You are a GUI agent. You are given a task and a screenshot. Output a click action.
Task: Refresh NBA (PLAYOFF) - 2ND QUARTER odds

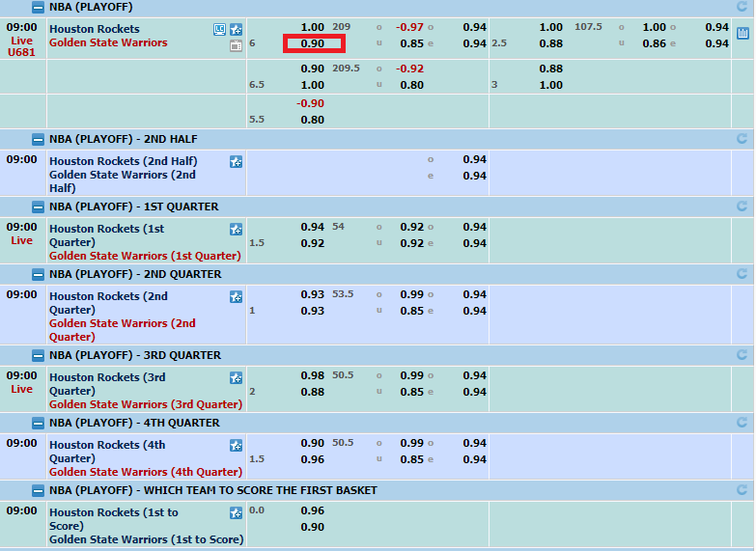coord(742,274)
